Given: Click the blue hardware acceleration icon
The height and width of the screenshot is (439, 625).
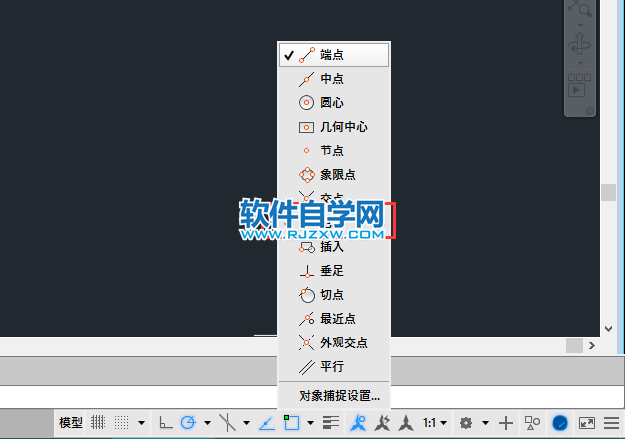Looking at the screenshot, I should click(560, 423).
